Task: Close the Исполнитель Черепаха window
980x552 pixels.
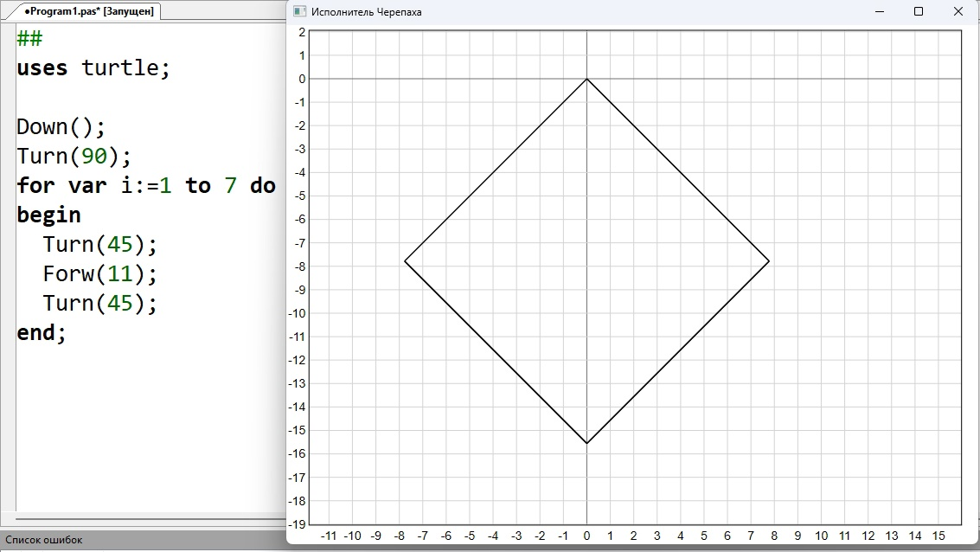Action: [x=958, y=11]
